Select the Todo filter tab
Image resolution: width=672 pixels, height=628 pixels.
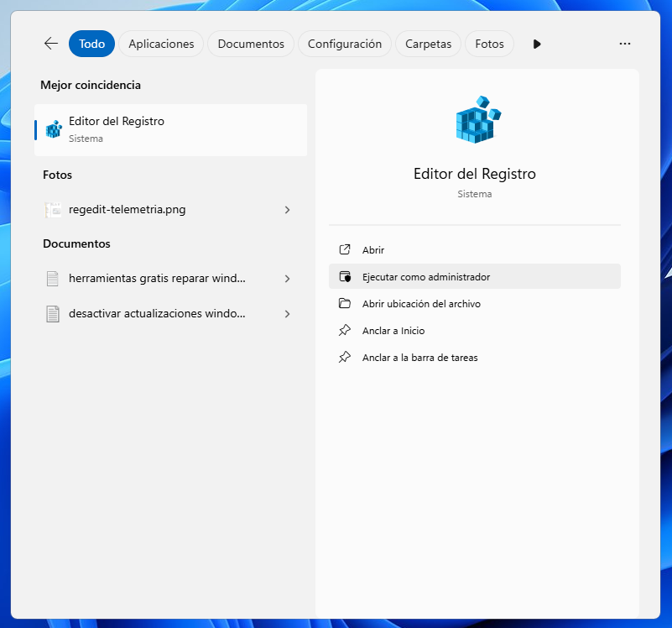coord(91,44)
